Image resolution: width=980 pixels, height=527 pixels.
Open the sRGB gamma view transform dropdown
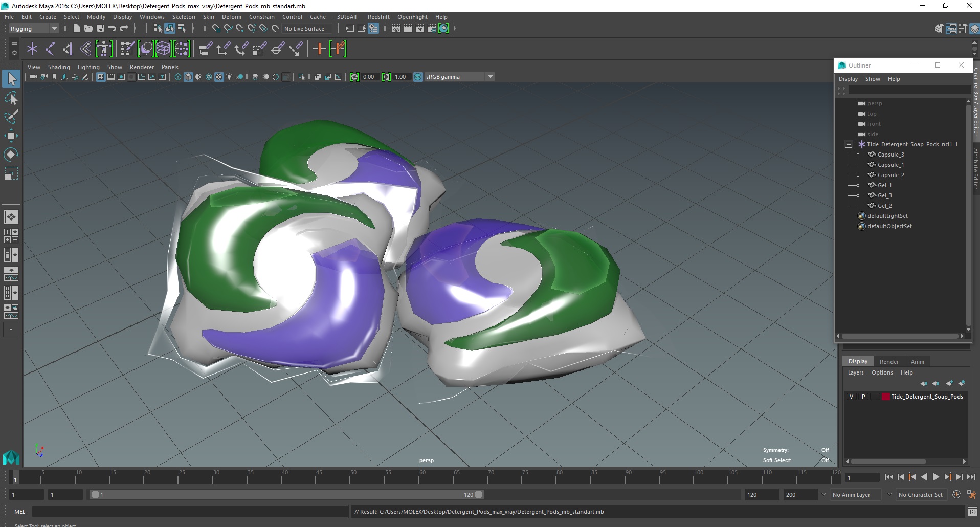459,77
